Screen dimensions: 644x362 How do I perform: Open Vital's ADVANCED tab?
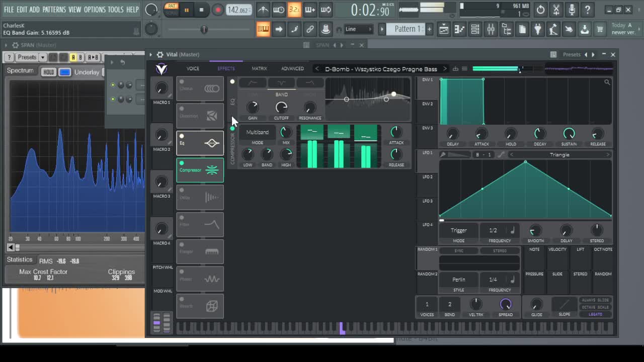click(292, 68)
